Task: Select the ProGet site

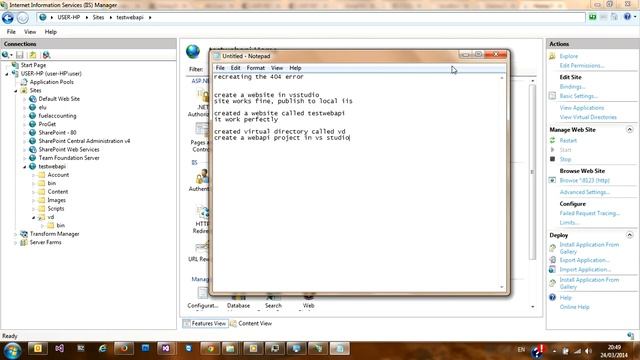Action: [x=47, y=124]
